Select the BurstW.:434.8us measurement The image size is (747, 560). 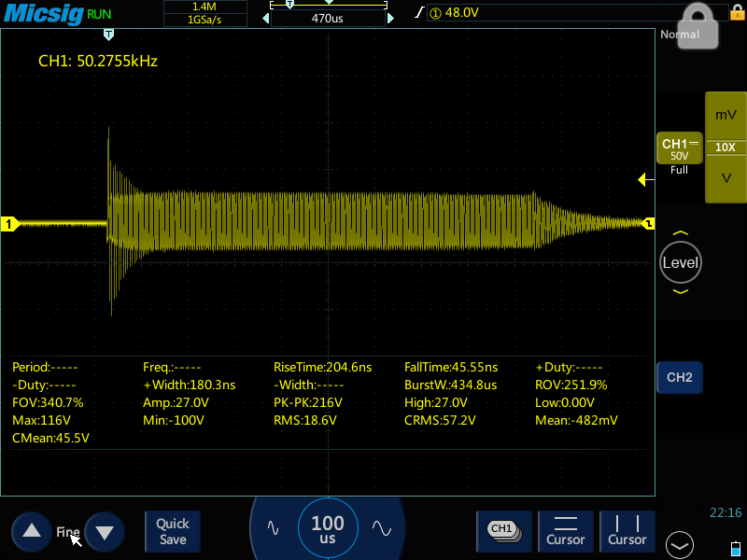[450, 385]
